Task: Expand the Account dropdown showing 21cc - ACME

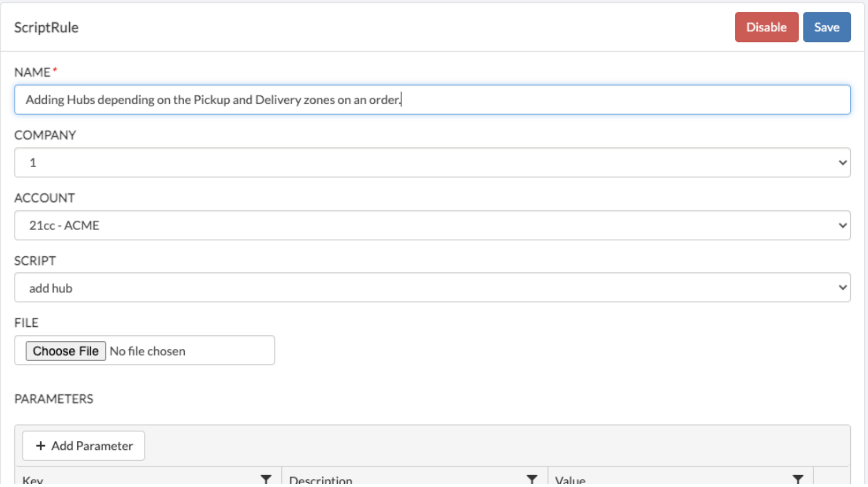Action: click(x=432, y=225)
